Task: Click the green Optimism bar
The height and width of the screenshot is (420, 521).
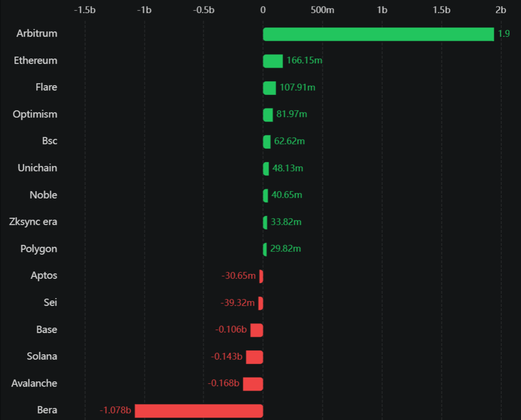Action: coord(268,115)
